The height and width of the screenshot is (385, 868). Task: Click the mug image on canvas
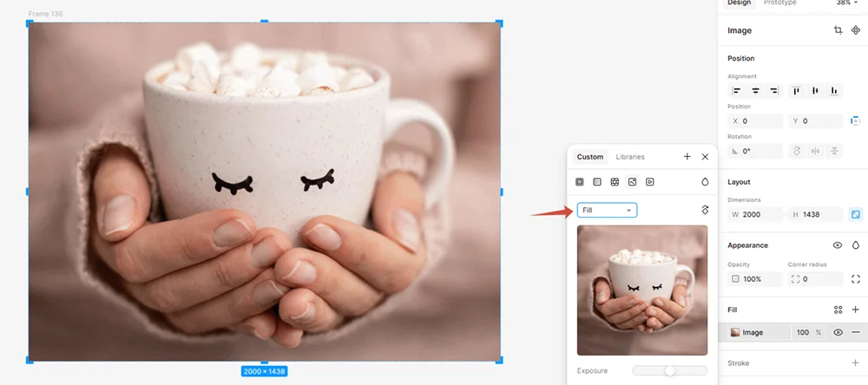(264, 192)
